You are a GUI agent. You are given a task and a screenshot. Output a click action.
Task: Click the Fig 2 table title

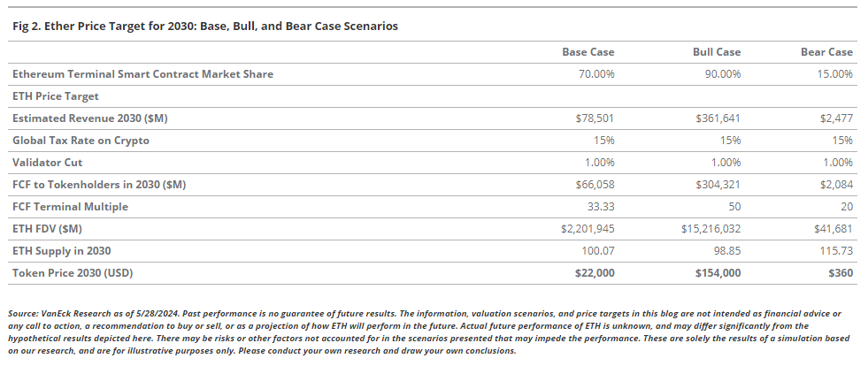(205, 27)
